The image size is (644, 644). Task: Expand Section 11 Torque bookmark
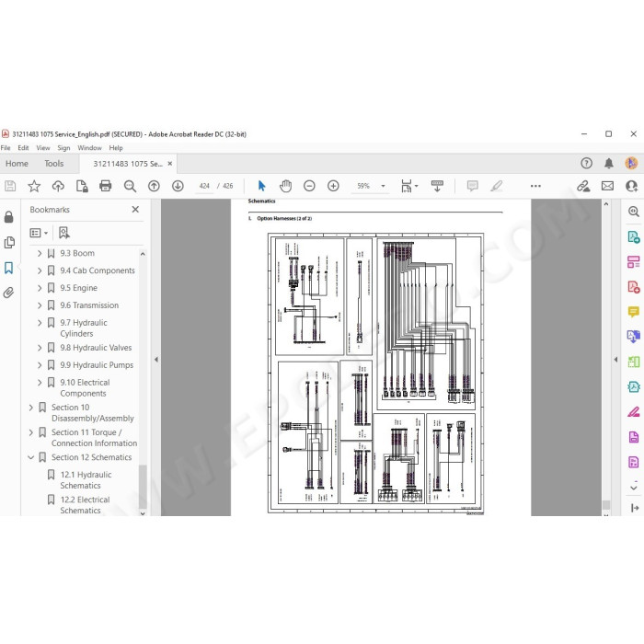[x=30, y=432]
